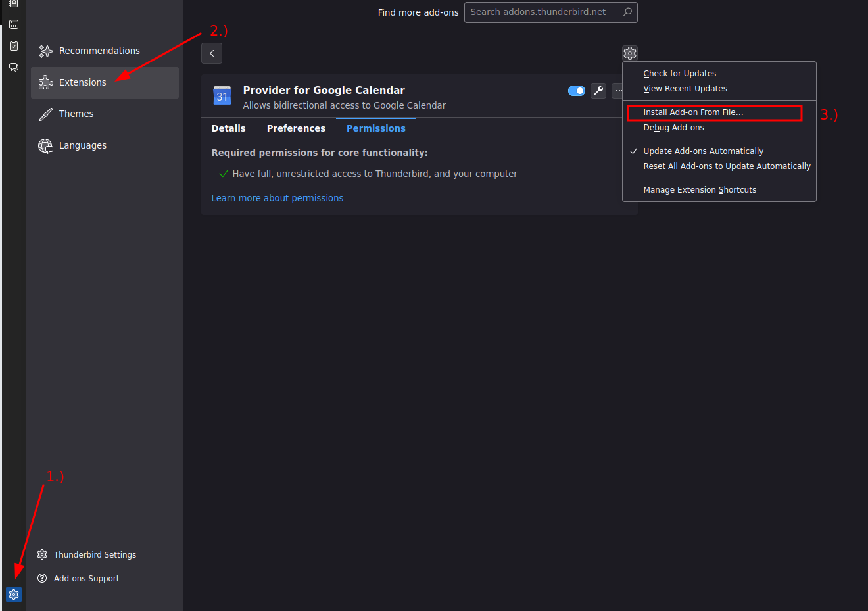Screen dimensions: 868x611
Task: Open the Extensions puzzle-piece category
Action: click(x=105, y=83)
